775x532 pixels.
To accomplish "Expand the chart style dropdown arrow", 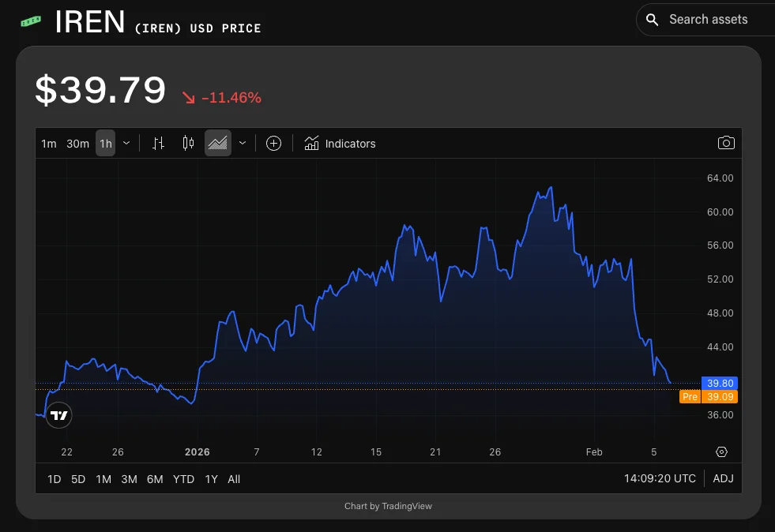I will [243, 143].
